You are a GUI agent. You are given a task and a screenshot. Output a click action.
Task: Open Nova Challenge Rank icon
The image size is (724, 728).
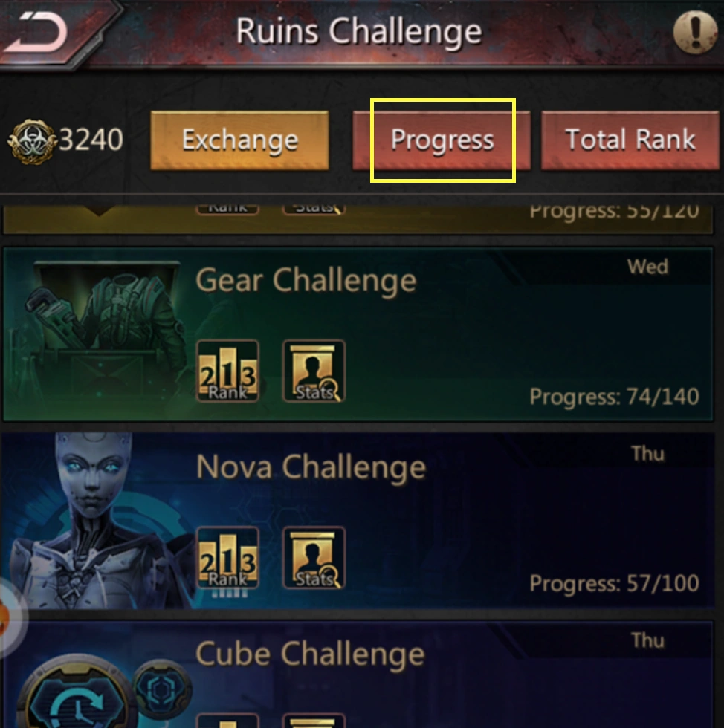coord(227,558)
